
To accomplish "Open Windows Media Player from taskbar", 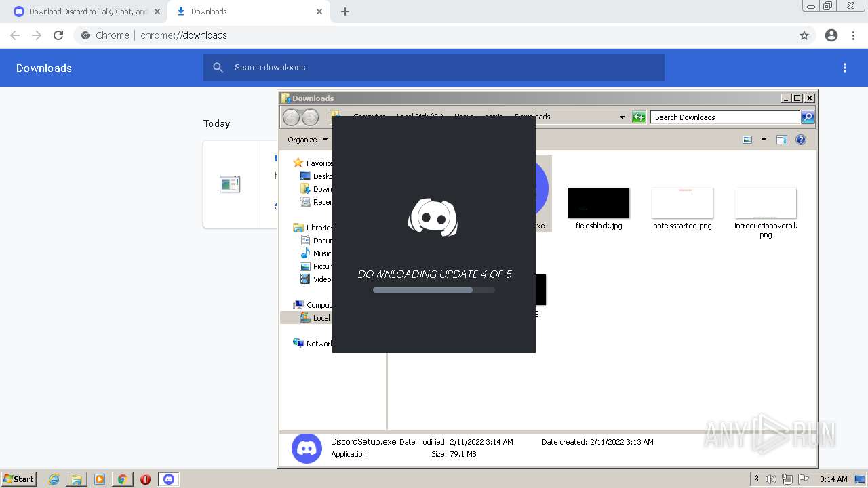I will pos(100,479).
